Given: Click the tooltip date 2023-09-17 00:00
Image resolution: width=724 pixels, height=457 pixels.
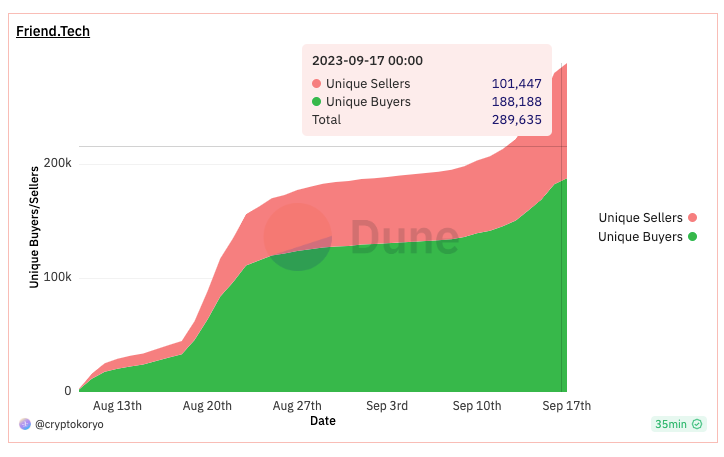Looking at the screenshot, I should [368, 60].
